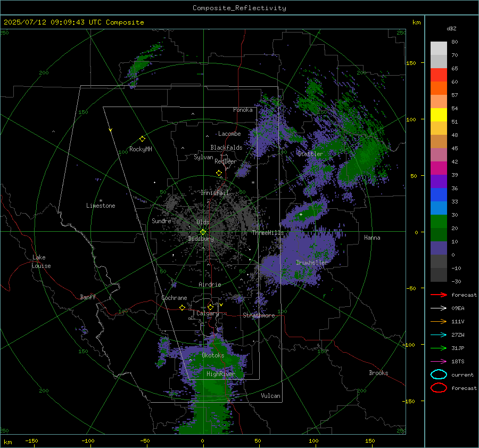Click the Drumheller city label
Viewport: 479px width, 448px height.
click(x=311, y=263)
